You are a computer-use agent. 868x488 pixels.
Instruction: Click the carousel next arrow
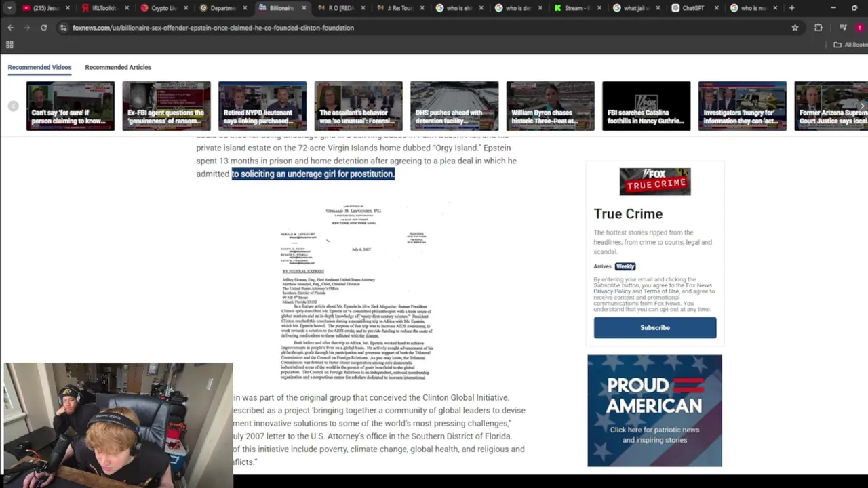point(862,106)
